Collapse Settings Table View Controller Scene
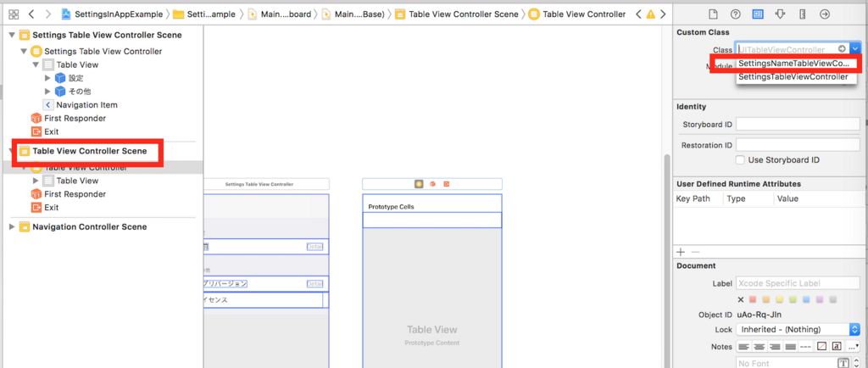Screen dimensions: 868x368 point(12,35)
